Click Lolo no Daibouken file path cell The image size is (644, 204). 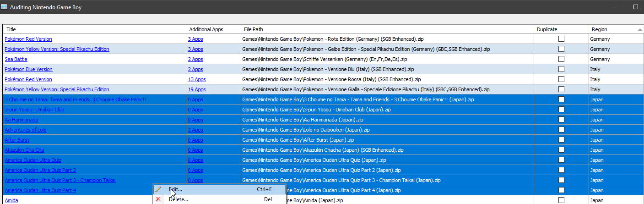pyautogui.click(x=387, y=130)
